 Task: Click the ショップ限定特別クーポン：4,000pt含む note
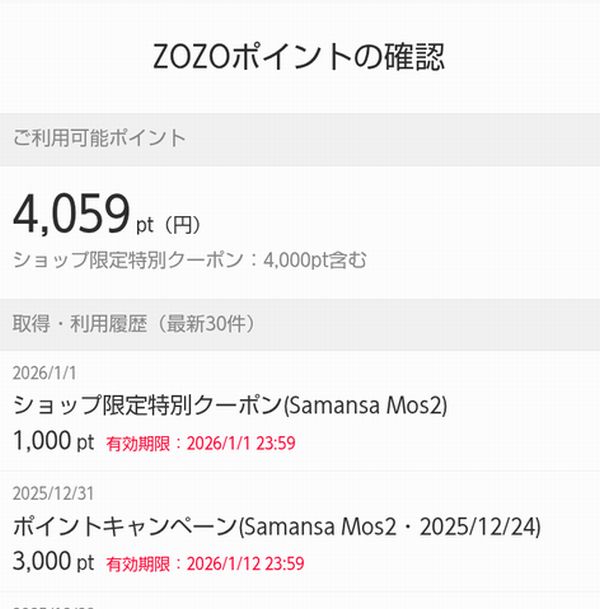point(189,261)
